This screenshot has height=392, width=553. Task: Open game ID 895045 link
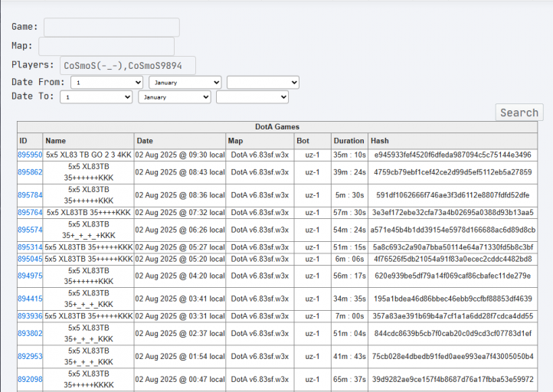click(x=30, y=259)
